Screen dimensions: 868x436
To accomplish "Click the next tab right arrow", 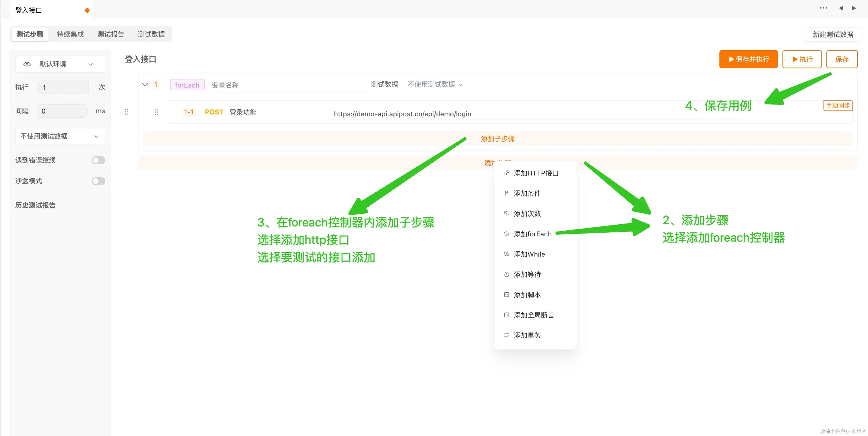I will 854,8.
